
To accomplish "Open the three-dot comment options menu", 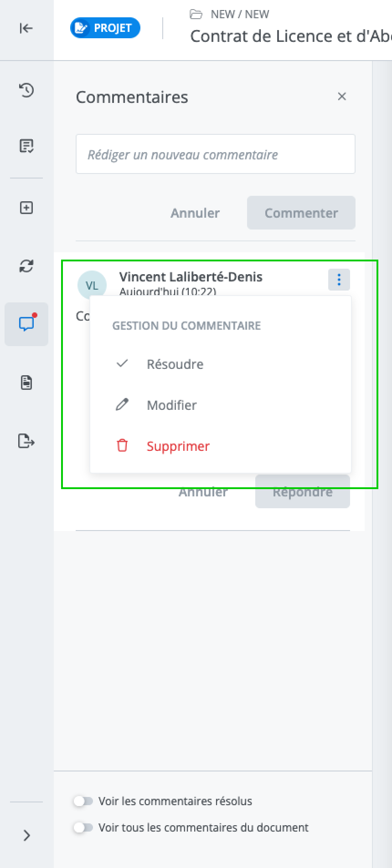I will [339, 279].
